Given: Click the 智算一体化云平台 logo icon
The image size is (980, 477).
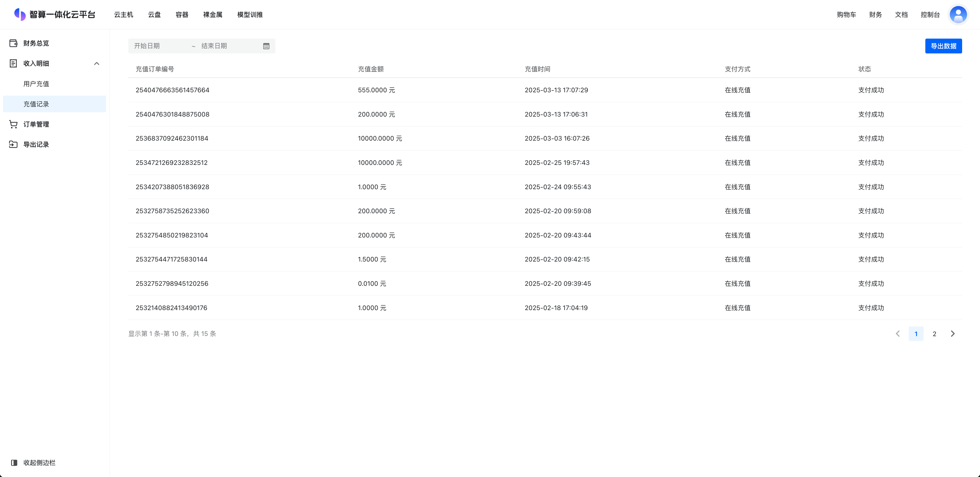Looking at the screenshot, I should tap(20, 15).
